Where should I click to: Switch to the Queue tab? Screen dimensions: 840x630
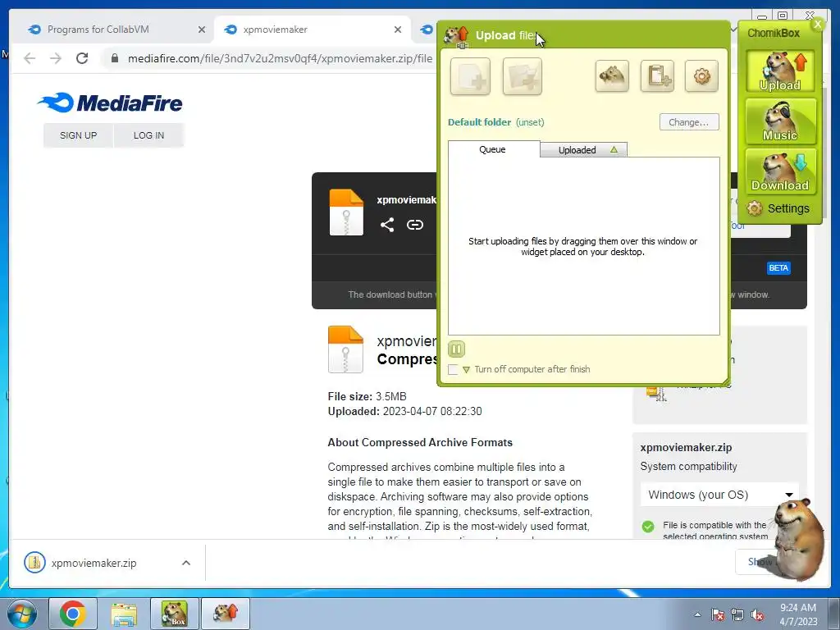tap(493, 149)
